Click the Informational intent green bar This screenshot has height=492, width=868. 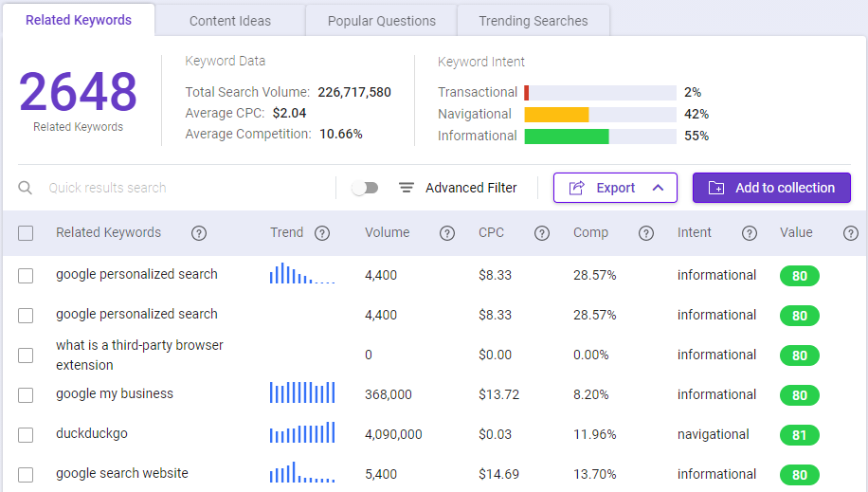tap(567, 136)
